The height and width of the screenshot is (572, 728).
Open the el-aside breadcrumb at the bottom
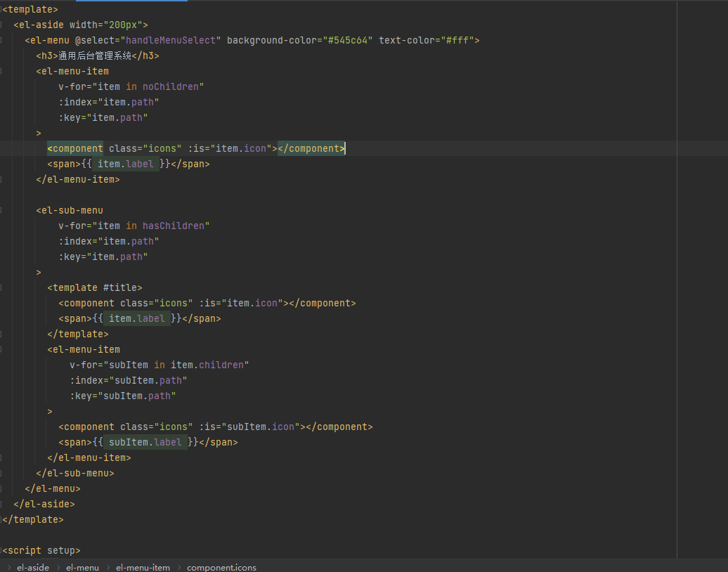33,567
